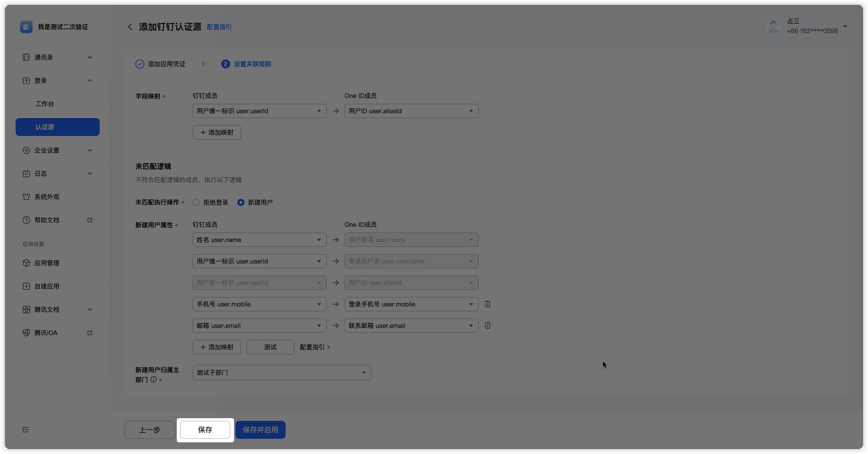
Task: Select the 新建用户 radio button
Action: pos(241,202)
